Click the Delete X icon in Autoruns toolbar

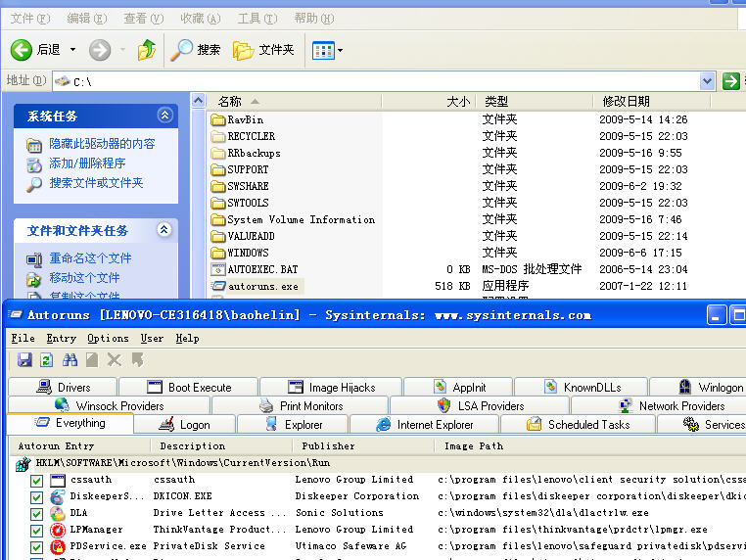[x=115, y=360]
